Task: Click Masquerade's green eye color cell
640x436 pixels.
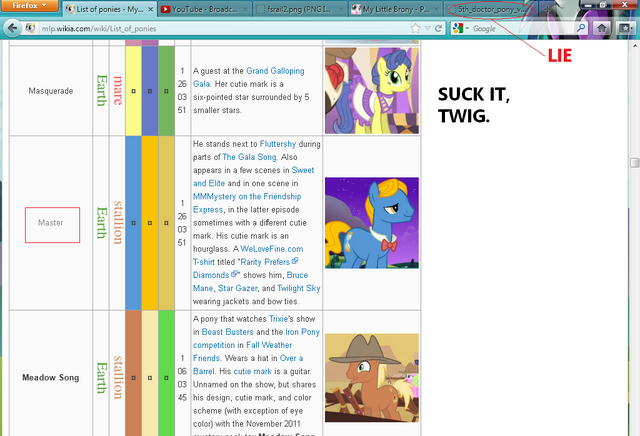Action: click(x=166, y=91)
